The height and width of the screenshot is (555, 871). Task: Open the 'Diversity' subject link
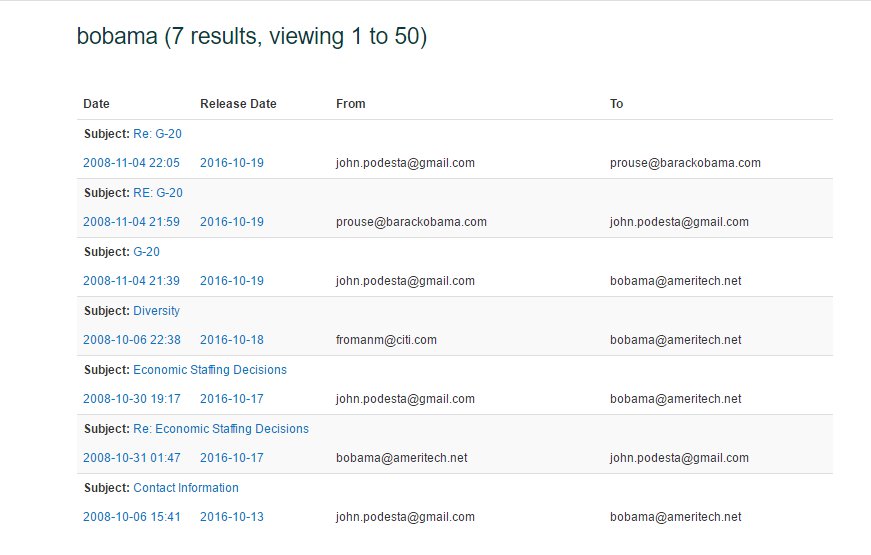pyautogui.click(x=156, y=311)
